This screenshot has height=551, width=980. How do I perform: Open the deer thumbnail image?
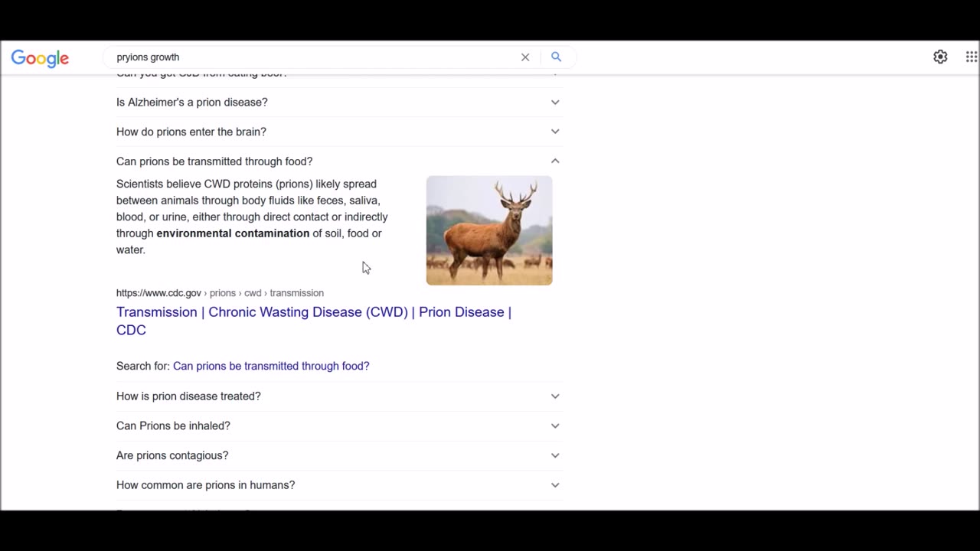[489, 230]
